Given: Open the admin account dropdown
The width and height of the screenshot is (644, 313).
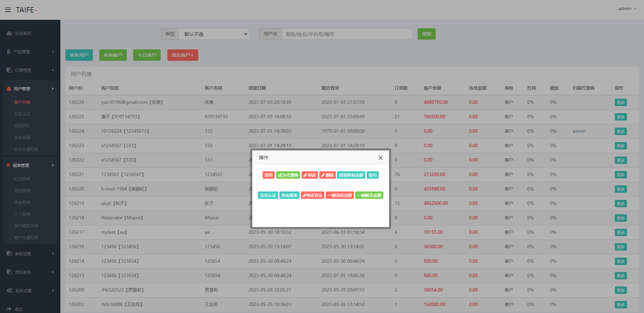Looking at the screenshot, I should pyautogui.click(x=627, y=9).
